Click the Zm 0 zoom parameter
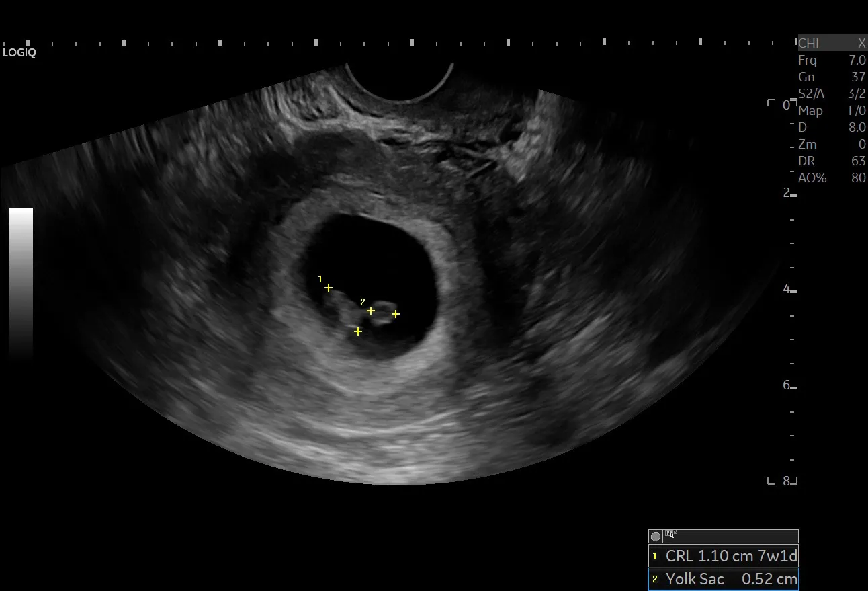This screenshot has height=591, width=868. pos(832,144)
